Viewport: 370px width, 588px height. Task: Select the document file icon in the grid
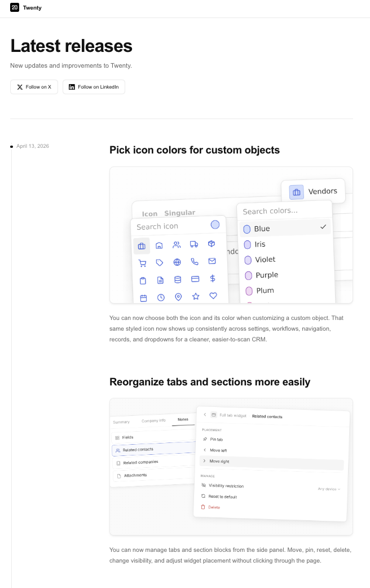(x=160, y=280)
